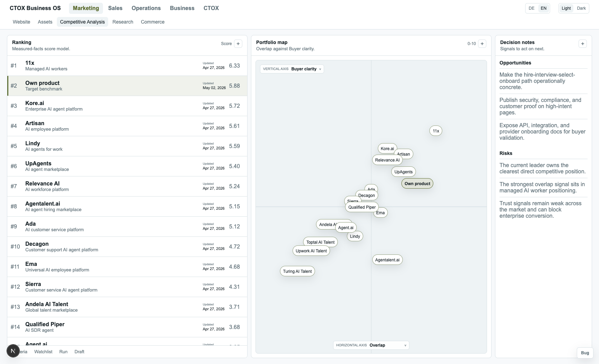The image size is (599, 364).
Task: Select the UpAgents ranking row
Action: 127,166
